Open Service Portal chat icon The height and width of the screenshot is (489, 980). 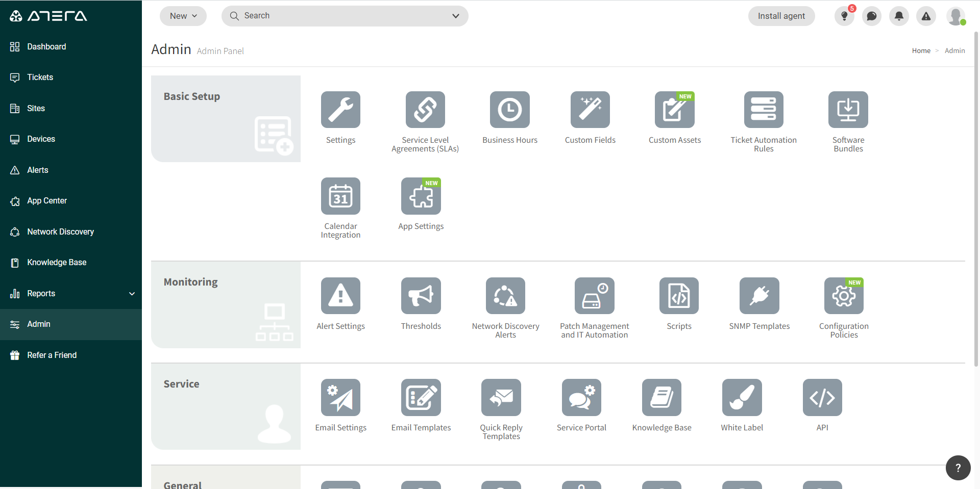pyautogui.click(x=581, y=397)
